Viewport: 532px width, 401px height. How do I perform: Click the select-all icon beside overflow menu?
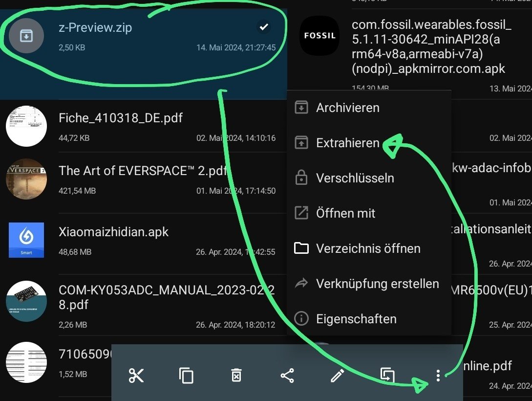point(387,376)
